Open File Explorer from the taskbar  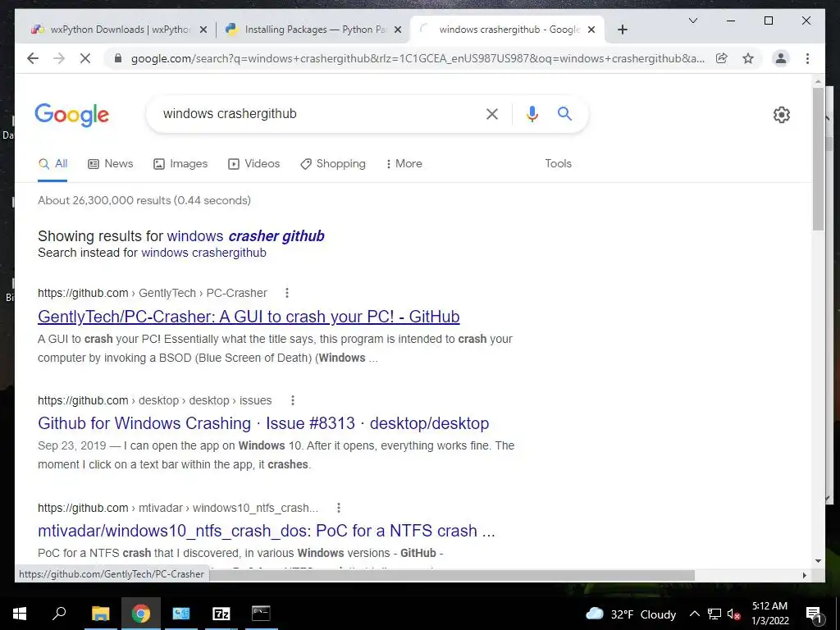tap(100, 614)
